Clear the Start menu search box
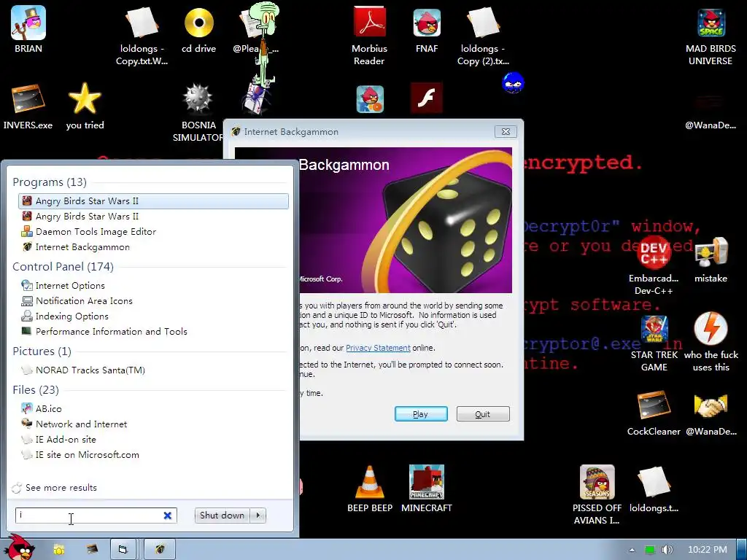Viewport: 747px width, 560px height. click(167, 516)
